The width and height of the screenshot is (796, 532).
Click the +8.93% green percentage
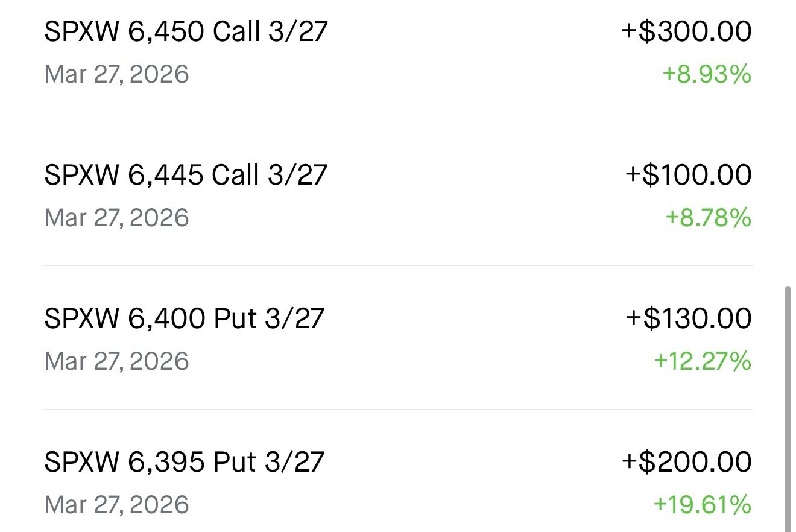pyautogui.click(x=707, y=75)
